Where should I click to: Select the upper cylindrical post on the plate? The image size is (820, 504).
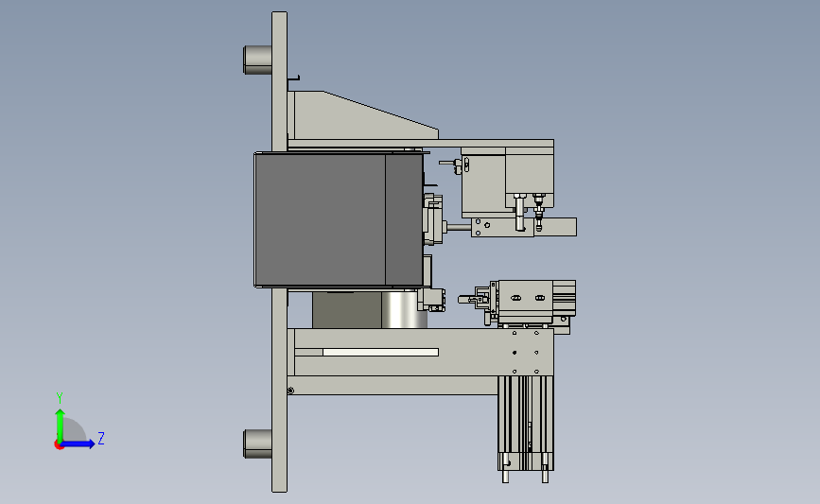257,60
